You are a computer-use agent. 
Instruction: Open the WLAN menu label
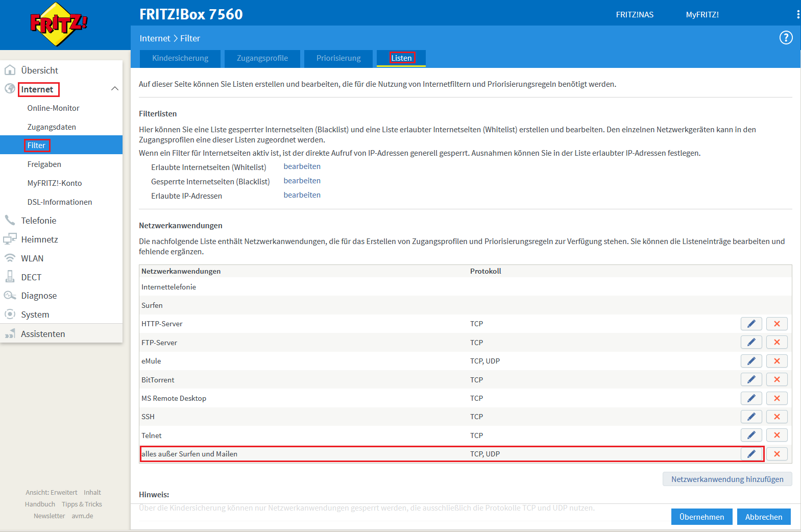(x=32, y=258)
